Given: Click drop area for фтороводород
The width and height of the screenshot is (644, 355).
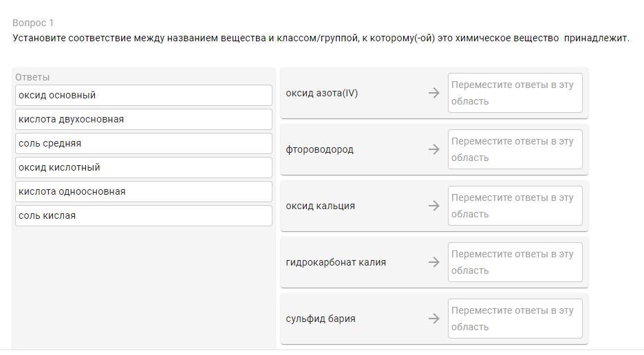Looking at the screenshot, I should coord(515,149).
